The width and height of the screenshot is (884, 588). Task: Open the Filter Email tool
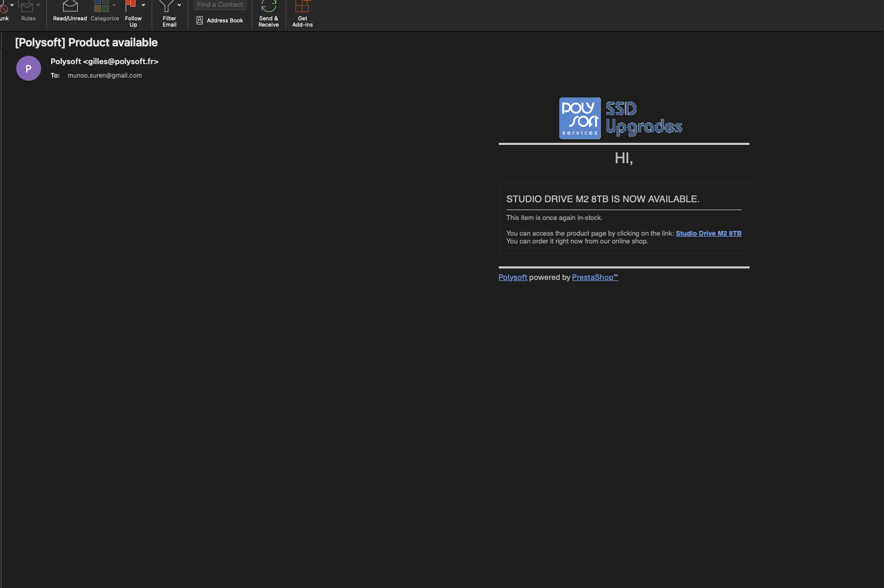[x=168, y=10]
